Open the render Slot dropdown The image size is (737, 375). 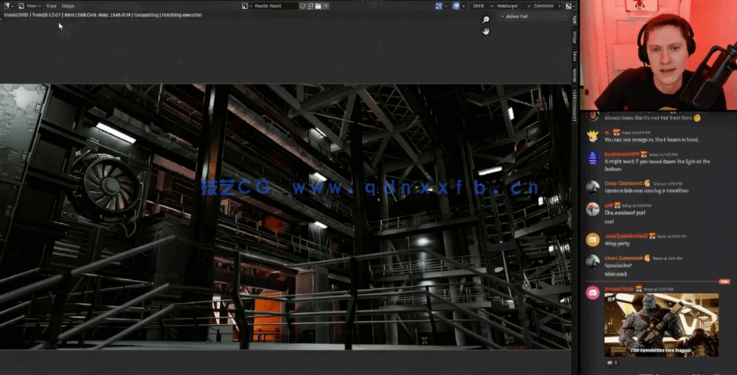pyautogui.click(x=482, y=6)
